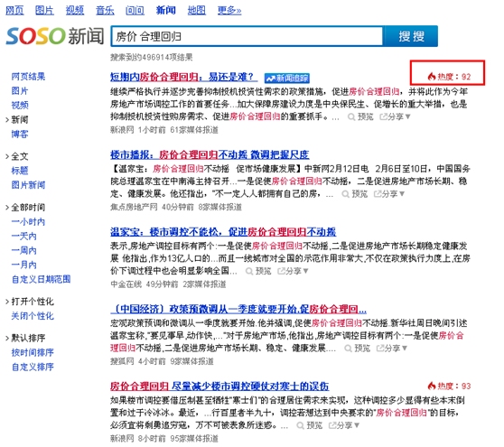Click the SOSO新闻 logo
Screen dimensions: 504x447
coord(55,36)
